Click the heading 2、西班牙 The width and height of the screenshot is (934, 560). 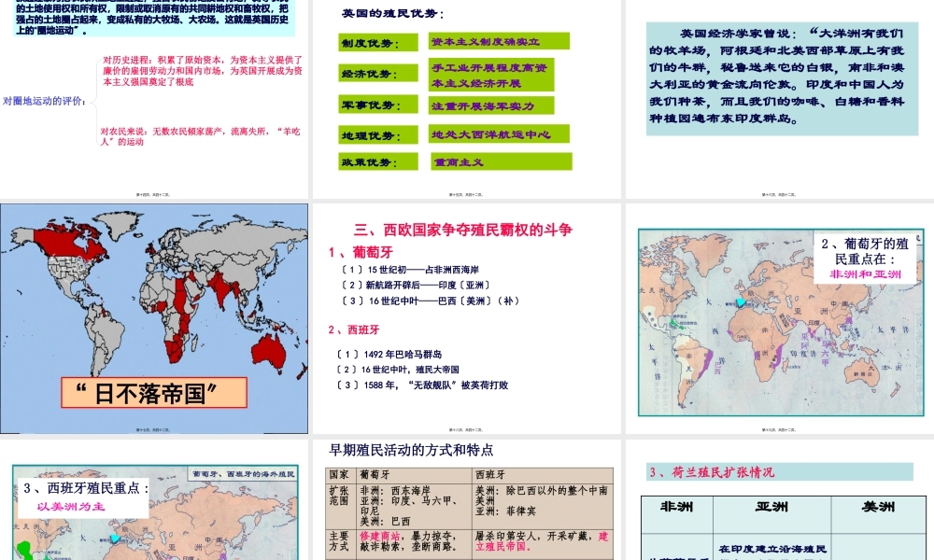(x=354, y=329)
